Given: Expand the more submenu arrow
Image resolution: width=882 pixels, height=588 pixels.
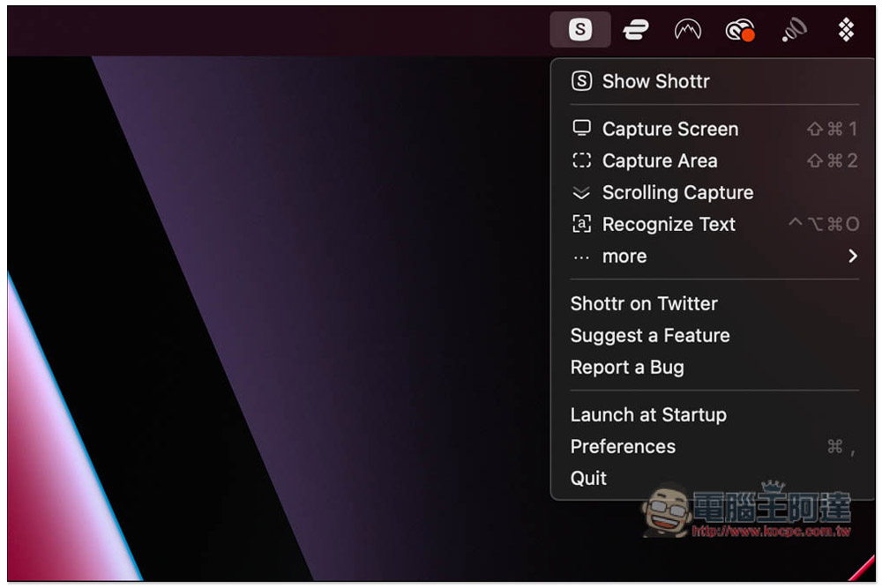Looking at the screenshot, I should pyautogui.click(x=853, y=256).
